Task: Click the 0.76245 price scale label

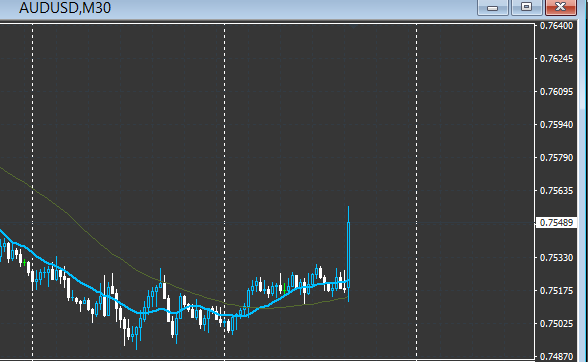Action: click(556, 59)
